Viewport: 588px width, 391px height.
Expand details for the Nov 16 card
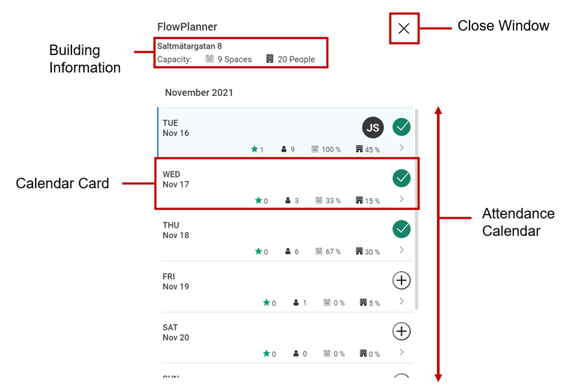point(401,148)
